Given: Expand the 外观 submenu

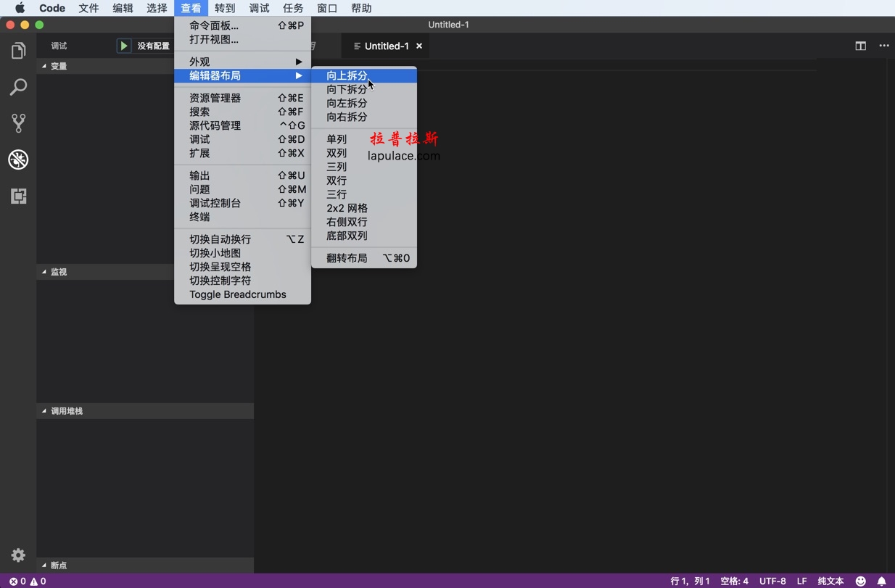Looking at the screenshot, I should pos(242,62).
